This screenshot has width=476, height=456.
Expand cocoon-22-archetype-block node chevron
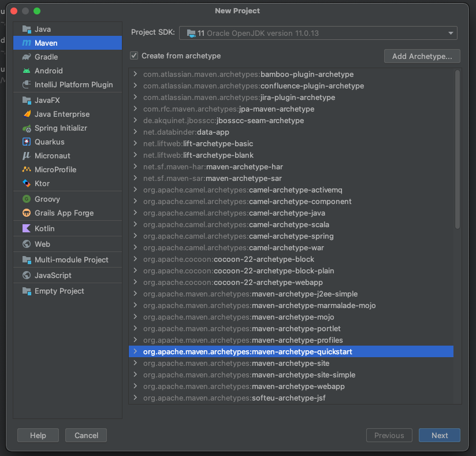[135, 259]
